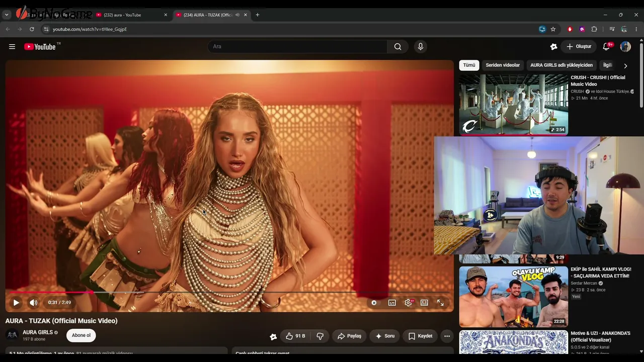Open the Motive & UZI - ANAKONDA'S title

click(600, 336)
